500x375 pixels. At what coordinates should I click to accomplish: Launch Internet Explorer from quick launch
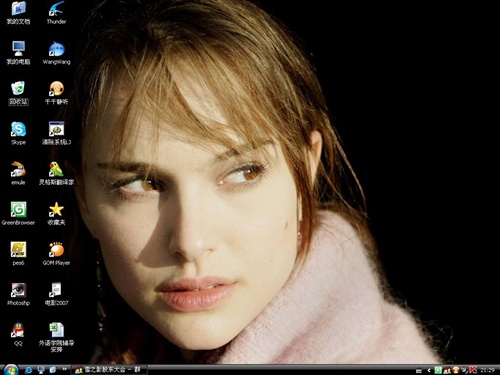(29, 370)
